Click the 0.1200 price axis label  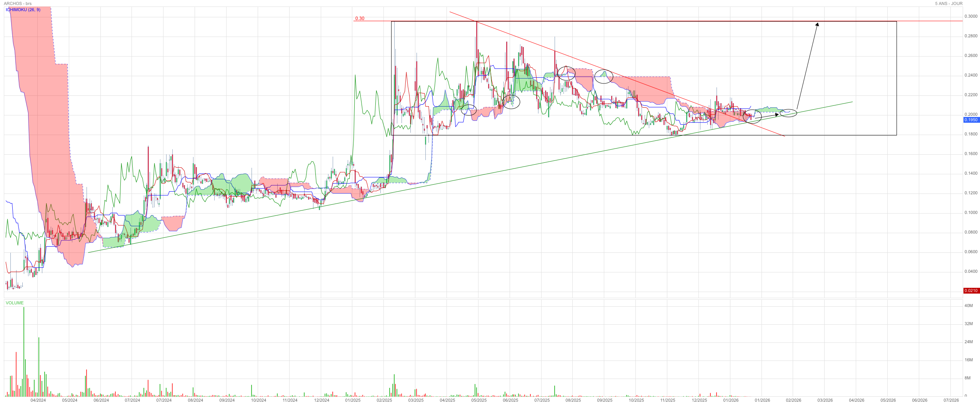pyautogui.click(x=971, y=193)
